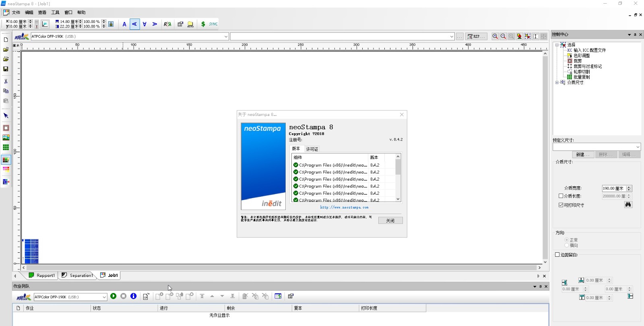Collapse the 选择 tree node
The image size is (644, 326).
click(x=557, y=45)
